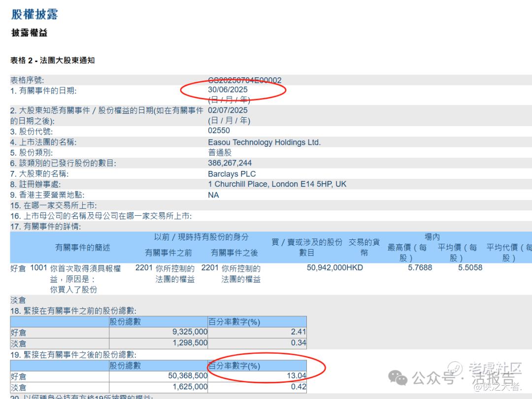The width and height of the screenshot is (532, 399).
Task: Click the 18. 緊接在有關事件之前的股份總數 label
Action: click(x=73, y=311)
